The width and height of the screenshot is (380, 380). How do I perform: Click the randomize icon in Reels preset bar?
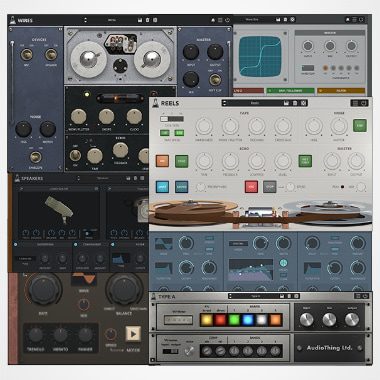coord(303,103)
